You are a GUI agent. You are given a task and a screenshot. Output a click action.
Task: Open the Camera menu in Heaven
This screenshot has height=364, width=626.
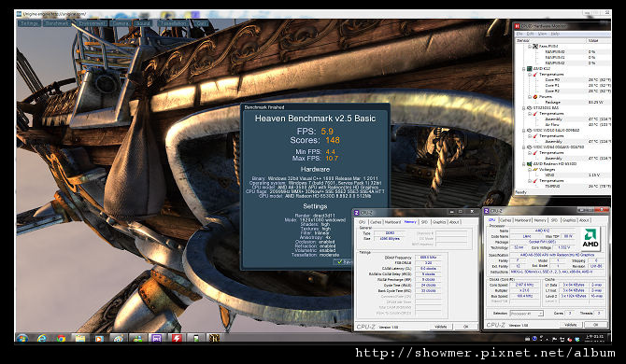121,23
